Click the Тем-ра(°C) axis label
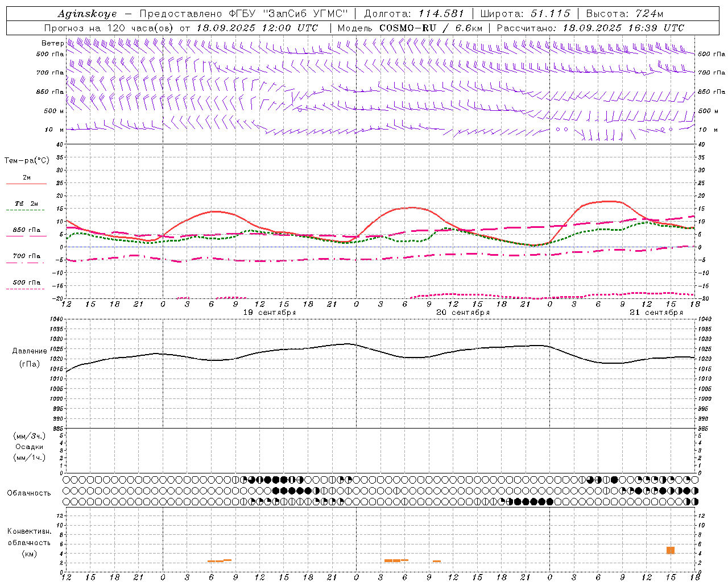728x582 pixels. coord(27,161)
